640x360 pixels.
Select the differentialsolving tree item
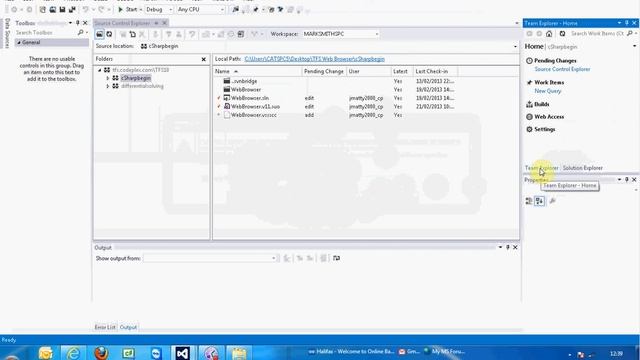pos(142,86)
